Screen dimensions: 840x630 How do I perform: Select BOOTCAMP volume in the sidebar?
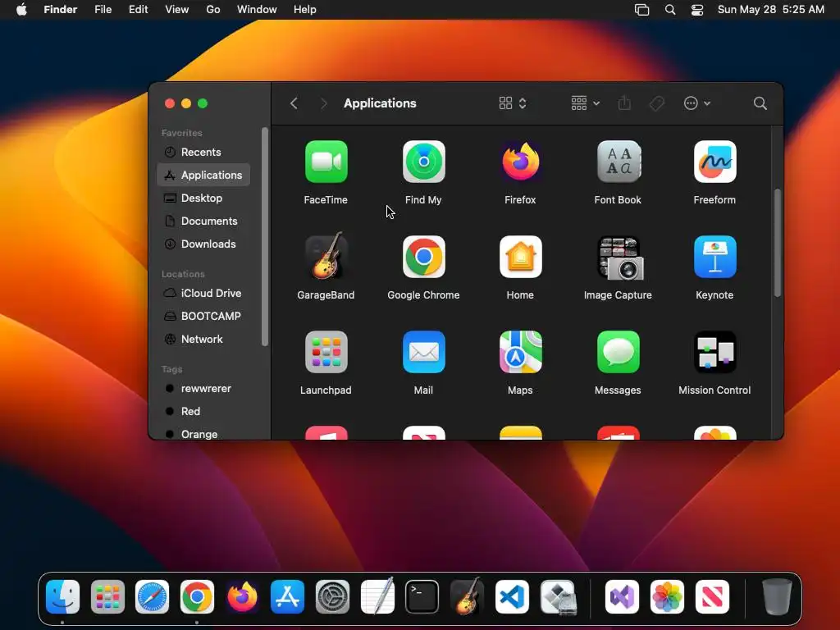point(203,317)
